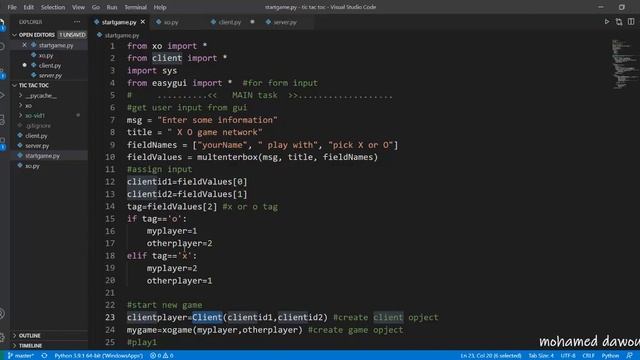The image size is (640, 360).
Task: Change CRLF end of line sequence
Action: pos(588,356)
